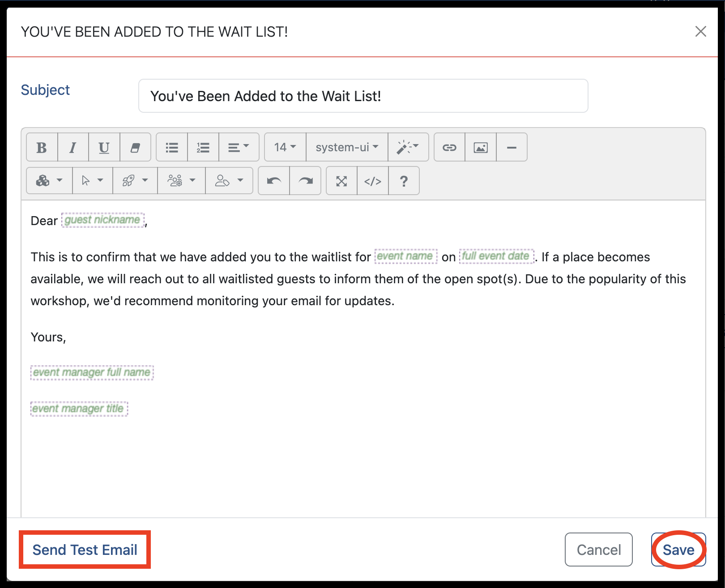Open the rocket icon dropdown

pos(135,181)
